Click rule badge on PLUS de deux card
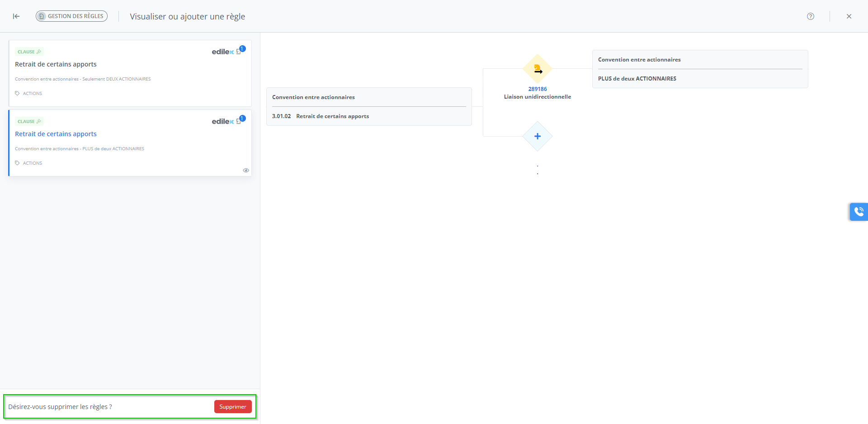 (x=241, y=119)
